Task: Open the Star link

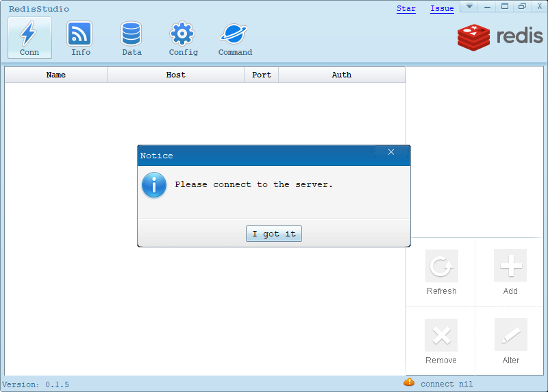Action: 406,9
